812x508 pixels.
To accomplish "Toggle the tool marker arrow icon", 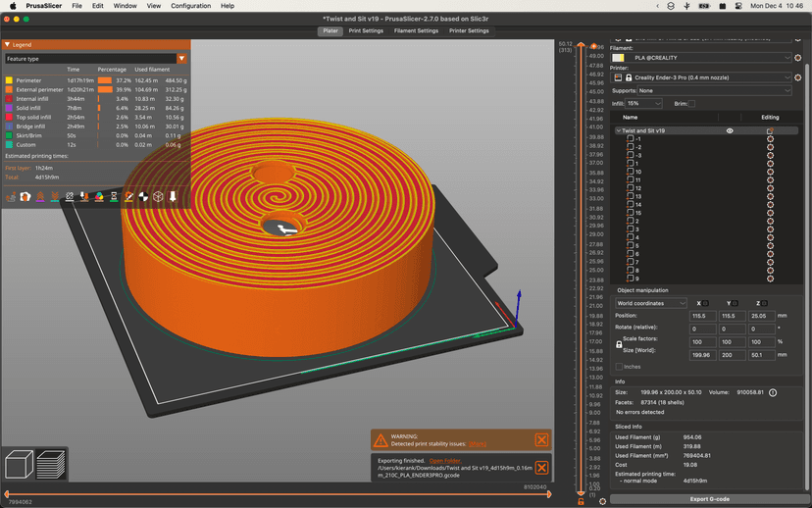I will point(173,196).
